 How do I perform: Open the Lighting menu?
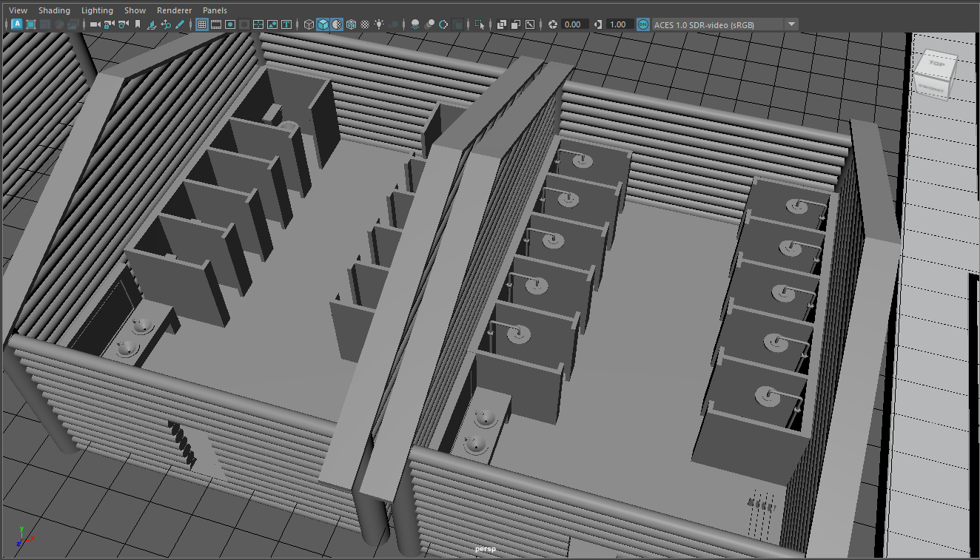(x=97, y=10)
